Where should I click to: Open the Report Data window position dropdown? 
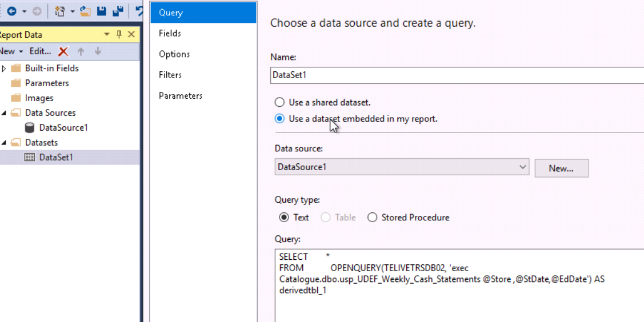click(x=107, y=34)
